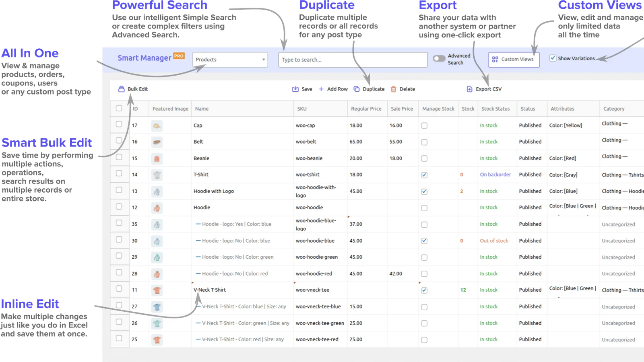Open the Products post type dropdown
644x362 pixels.
click(230, 60)
